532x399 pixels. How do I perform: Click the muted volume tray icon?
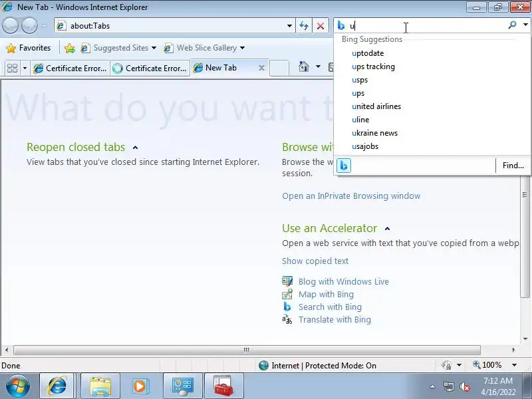[464, 386]
